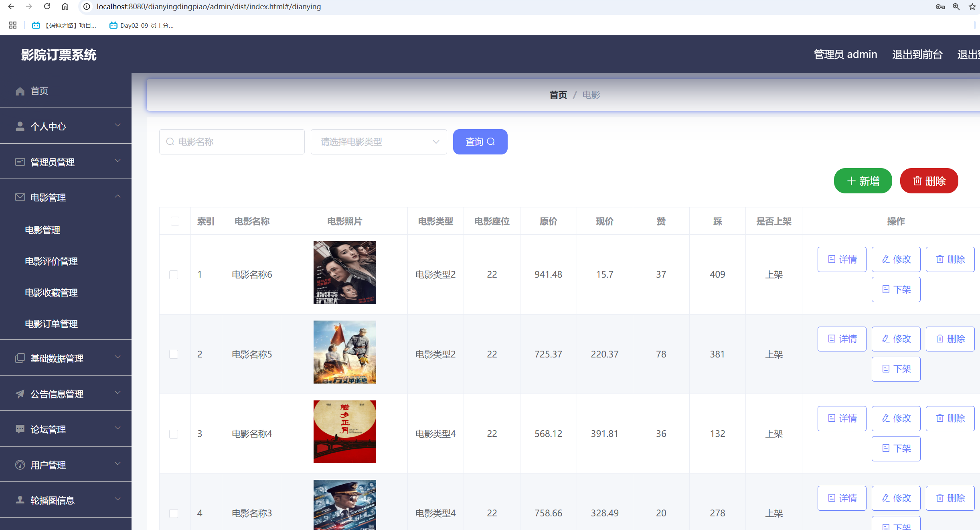Click the 个人中心 person icon
Image resolution: width=980 pixels, height=530 pixels.
coord(20,126)
